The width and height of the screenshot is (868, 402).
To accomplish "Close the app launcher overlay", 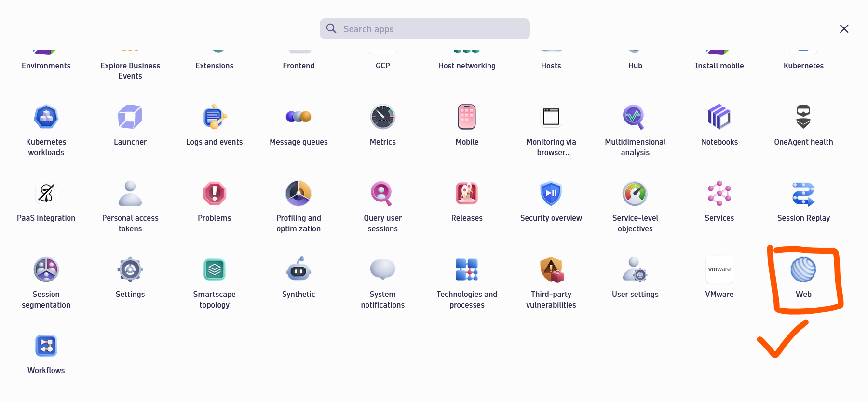I will point(844,29).
